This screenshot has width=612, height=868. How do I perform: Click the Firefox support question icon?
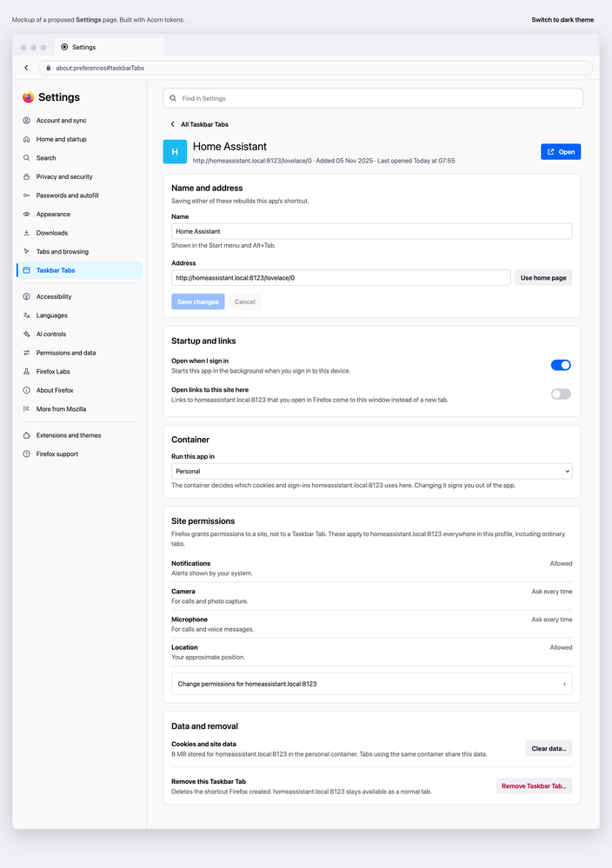[x=26, y=454]
